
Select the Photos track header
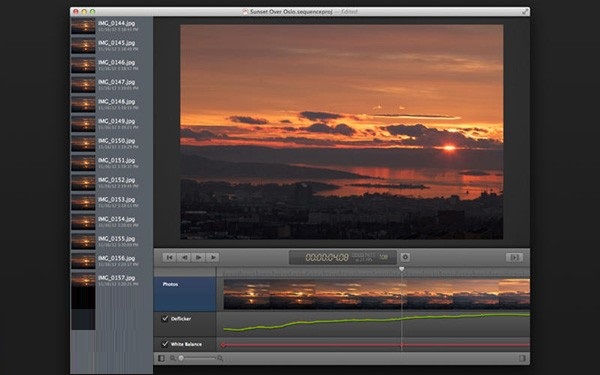click(x=185, y=294)
